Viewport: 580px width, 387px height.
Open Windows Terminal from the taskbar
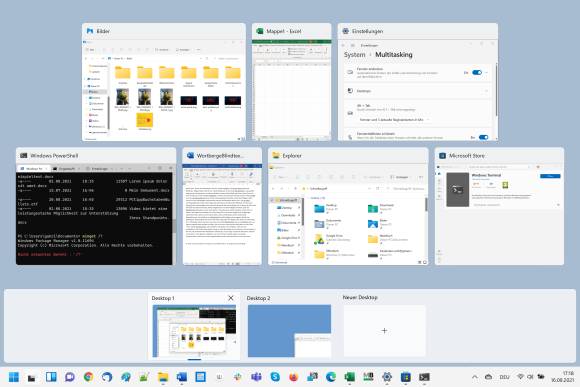[x=424, y=377]
